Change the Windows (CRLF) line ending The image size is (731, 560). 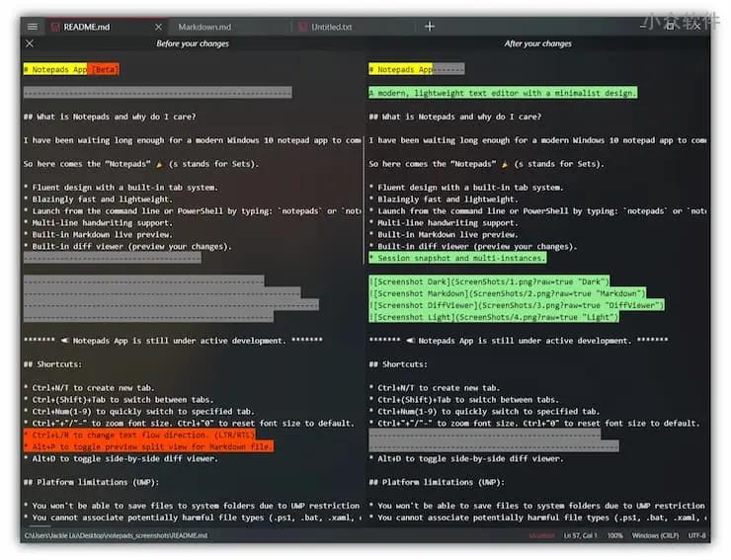656,535
